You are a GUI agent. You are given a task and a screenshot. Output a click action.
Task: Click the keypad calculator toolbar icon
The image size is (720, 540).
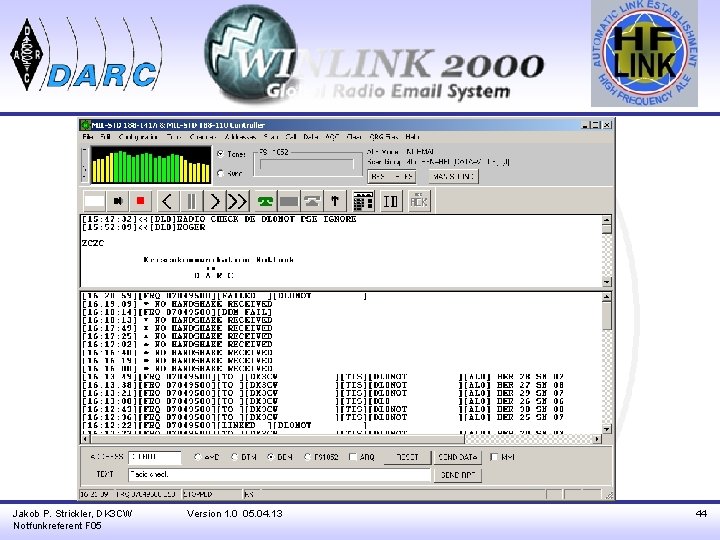pos(363,201)
